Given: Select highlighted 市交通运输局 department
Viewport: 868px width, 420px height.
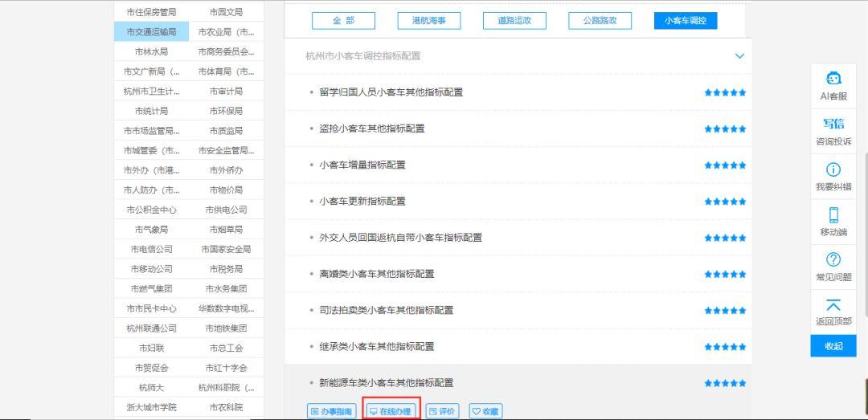Looking at the screenshot, I should pos(151,32).
